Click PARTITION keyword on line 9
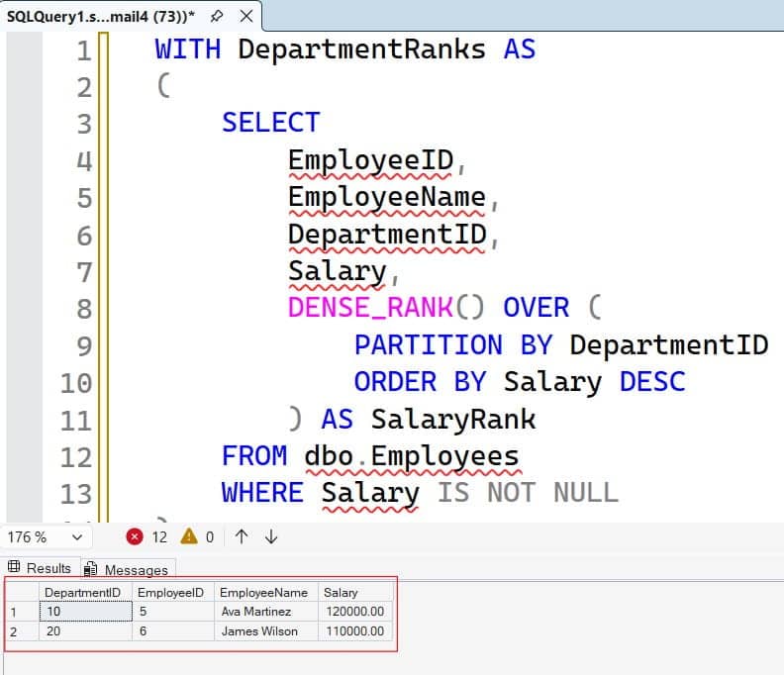Screen dimensions: 784x675 pos(429,344)
